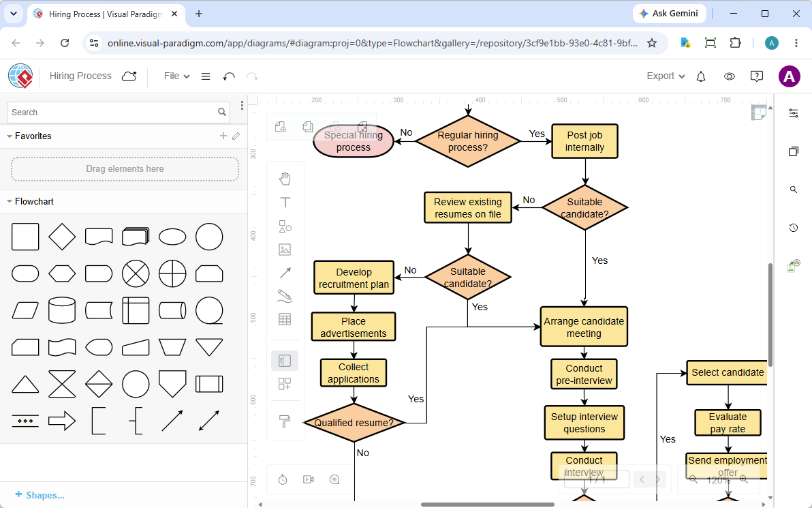Click the Ask Gemini button

pos(669,14)
